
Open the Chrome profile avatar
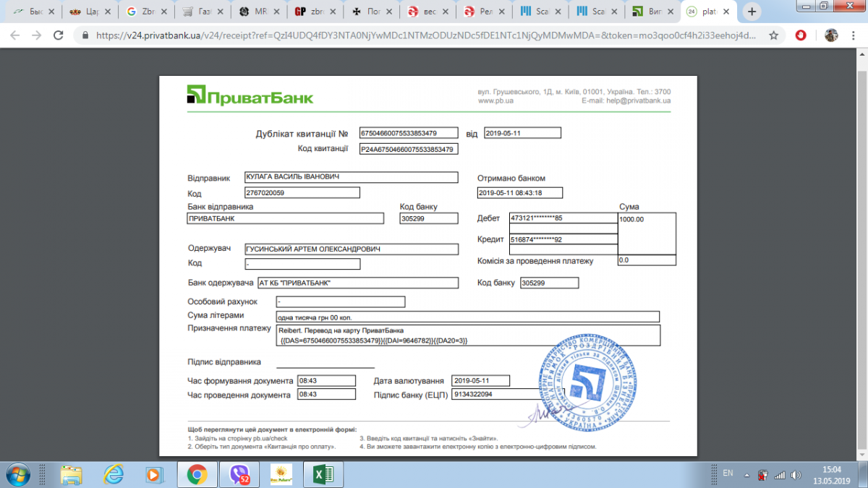point(832,35)
